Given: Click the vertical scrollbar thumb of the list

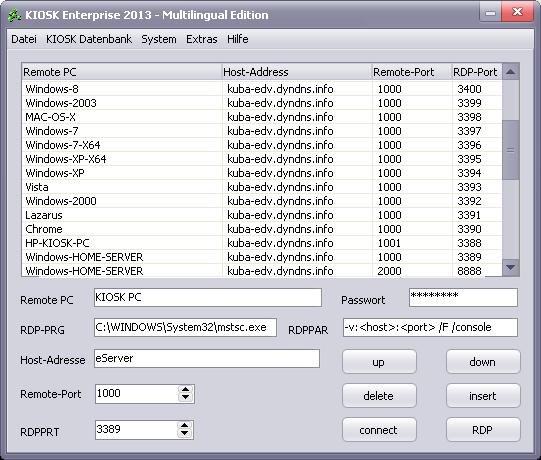Looking at the screenshot, I should [x=511, y=150].
